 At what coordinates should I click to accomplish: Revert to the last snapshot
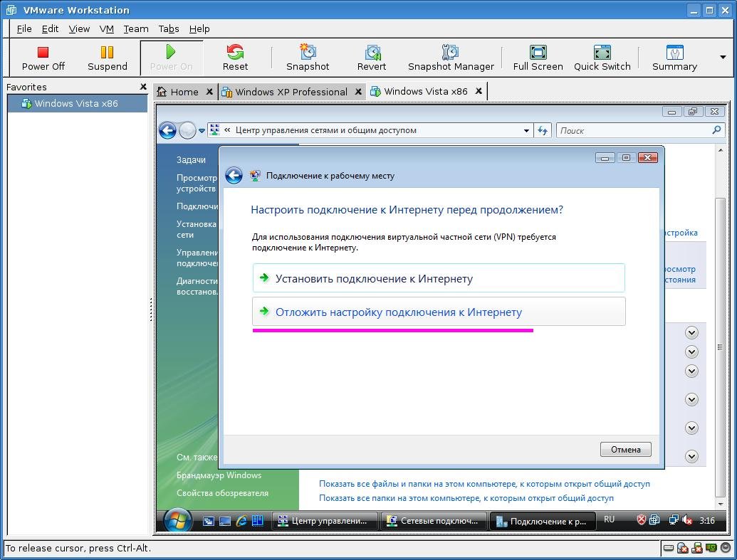(x=372, y=58)
